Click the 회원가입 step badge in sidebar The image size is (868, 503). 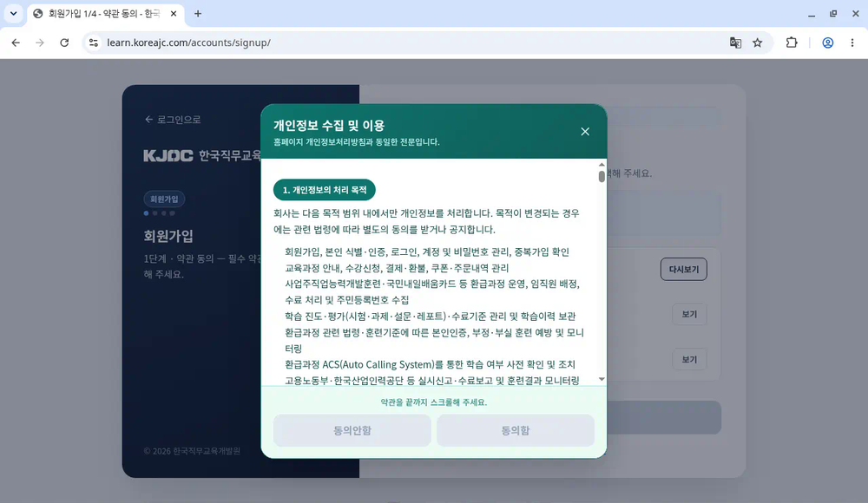(x=164, y=199)
